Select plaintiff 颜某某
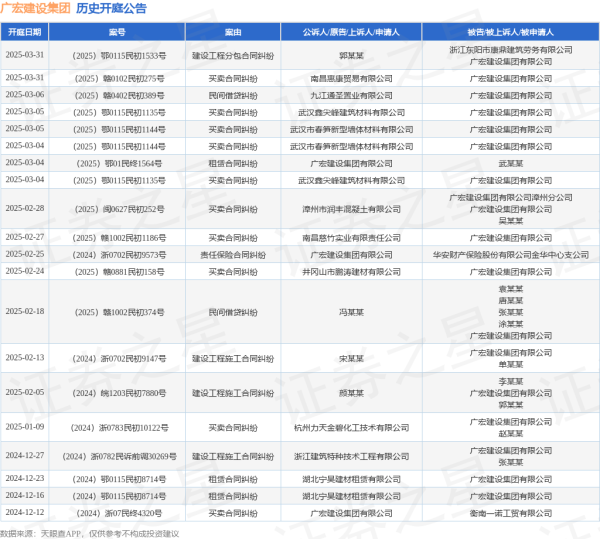 click(x=351, y=393)
